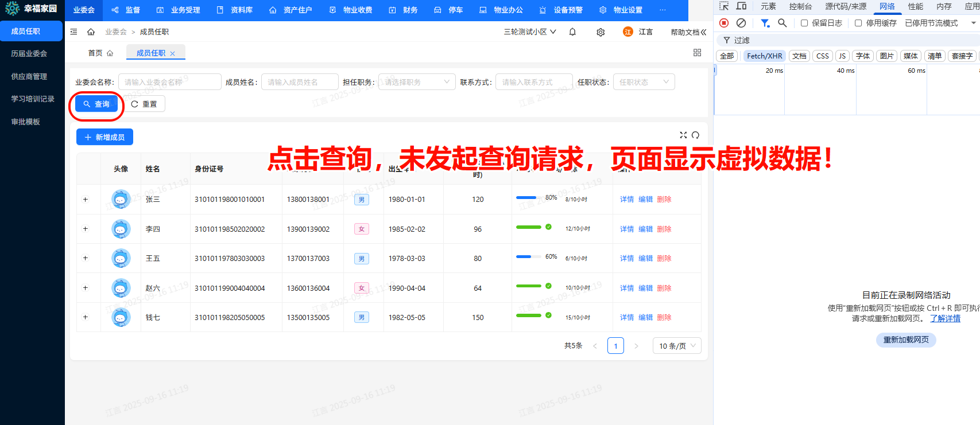Enable the 保留日志 checkbox
Screen dimensions: 980x425
coord(804,23)
